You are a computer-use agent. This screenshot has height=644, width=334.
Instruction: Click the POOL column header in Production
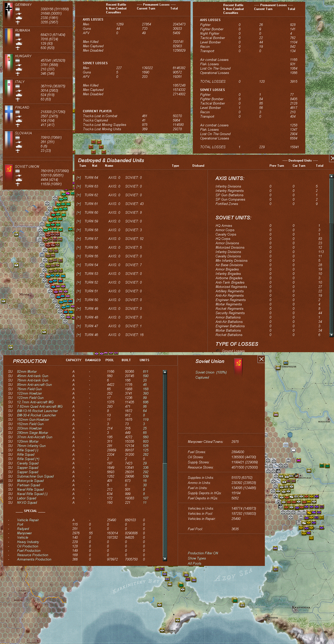tap(110, 360)
